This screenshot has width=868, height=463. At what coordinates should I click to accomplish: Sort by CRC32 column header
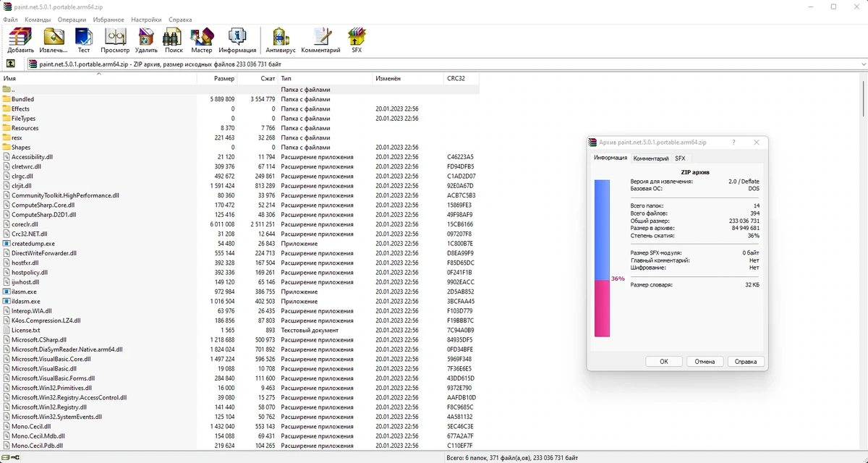tap(461, 78)
